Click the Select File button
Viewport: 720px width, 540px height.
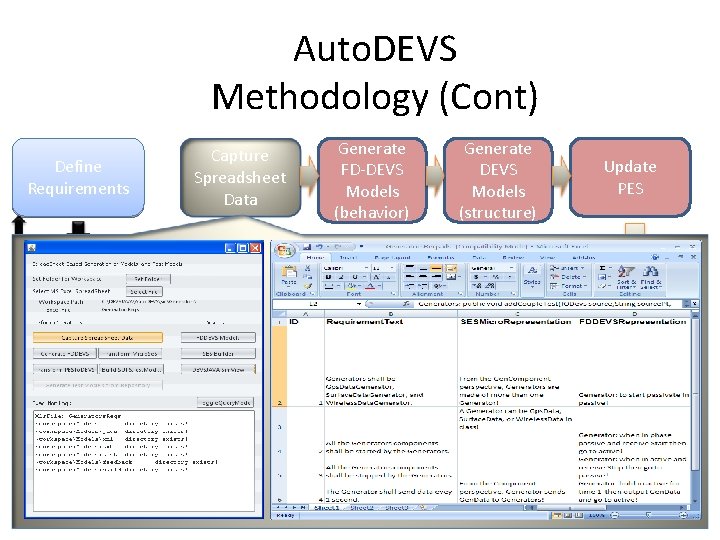(x=144, y=292)
